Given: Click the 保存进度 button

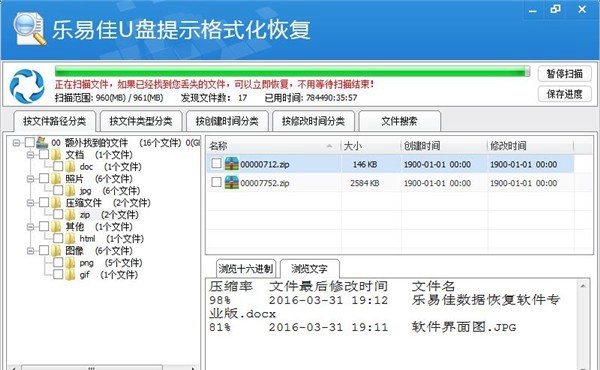Looking at the screenshot, I should pyautogui.click(x=564, y=94).
